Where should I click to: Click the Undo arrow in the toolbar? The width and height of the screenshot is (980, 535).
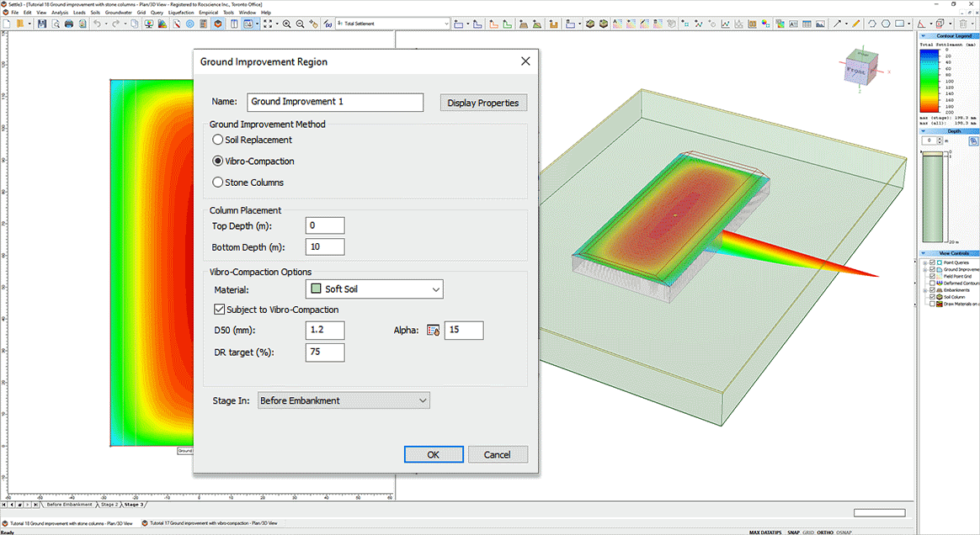pos(97,24)
